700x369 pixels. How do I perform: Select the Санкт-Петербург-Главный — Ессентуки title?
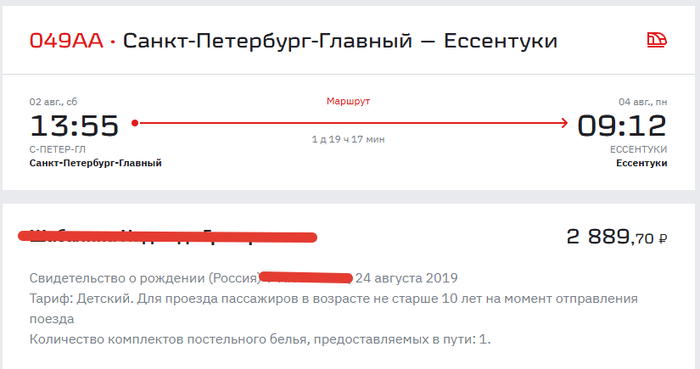(340, 41)
